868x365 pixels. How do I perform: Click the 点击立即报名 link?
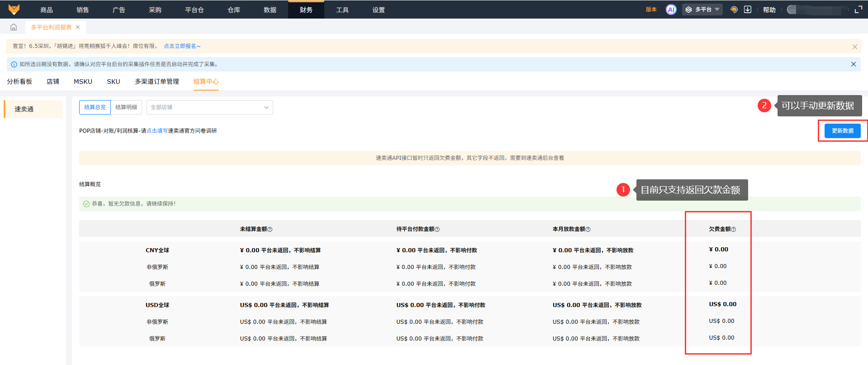(182, 46)
